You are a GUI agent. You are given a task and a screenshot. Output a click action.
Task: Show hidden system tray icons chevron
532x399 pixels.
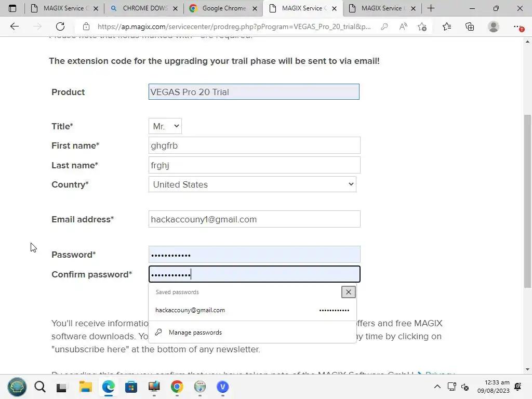(437, 387)
